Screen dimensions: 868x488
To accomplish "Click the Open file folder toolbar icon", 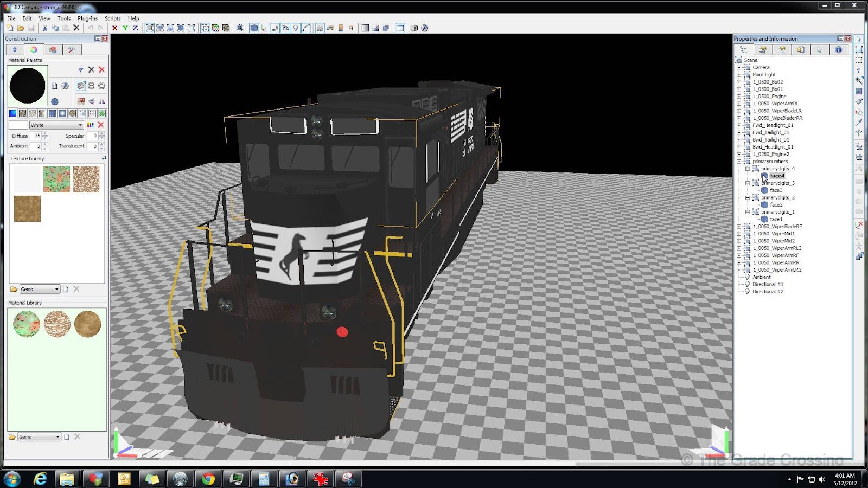I will click(x=21, y=28).
